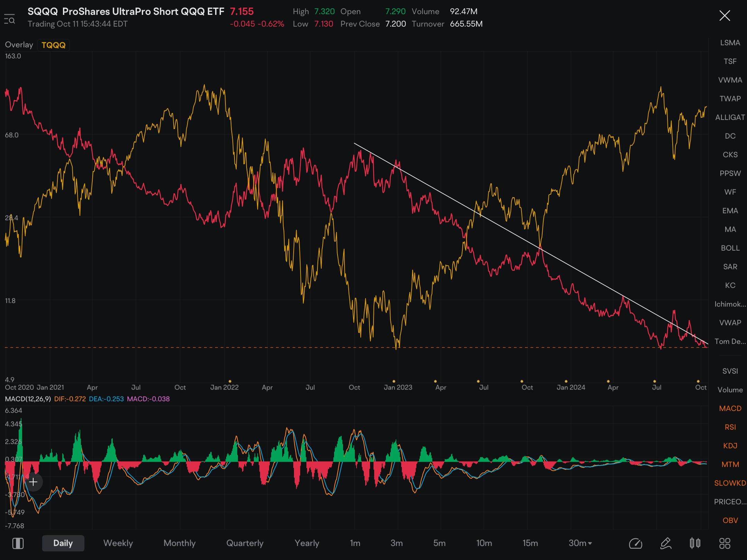Open the speed gauge indicator tool
Screen dimensions: 747x560
636,543
